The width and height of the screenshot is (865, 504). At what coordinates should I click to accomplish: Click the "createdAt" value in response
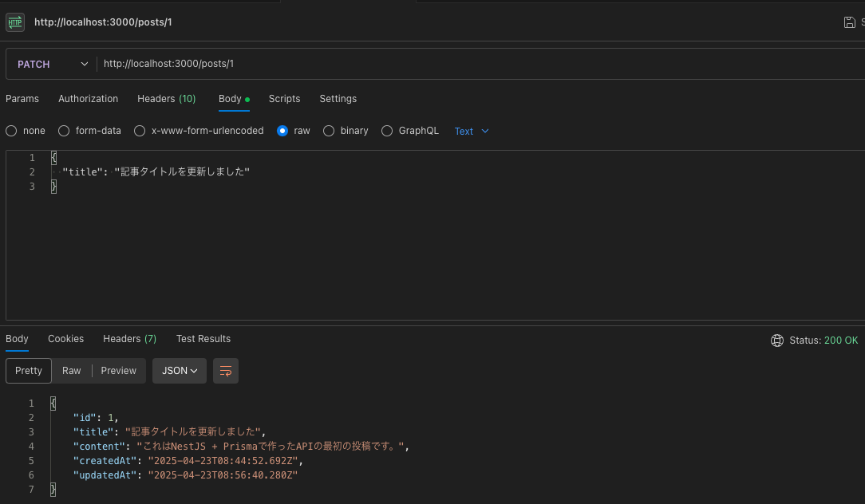tap(223, 460)
